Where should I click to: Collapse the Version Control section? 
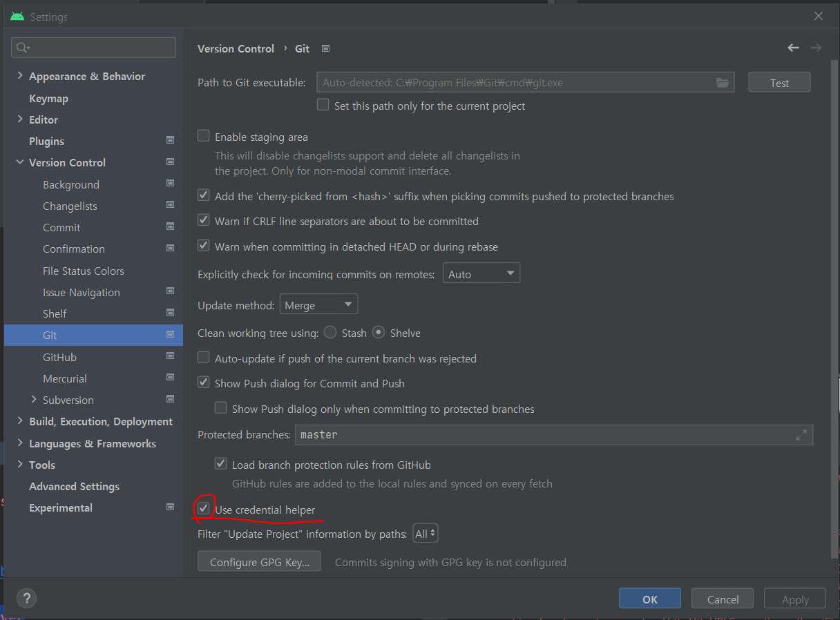20,162
